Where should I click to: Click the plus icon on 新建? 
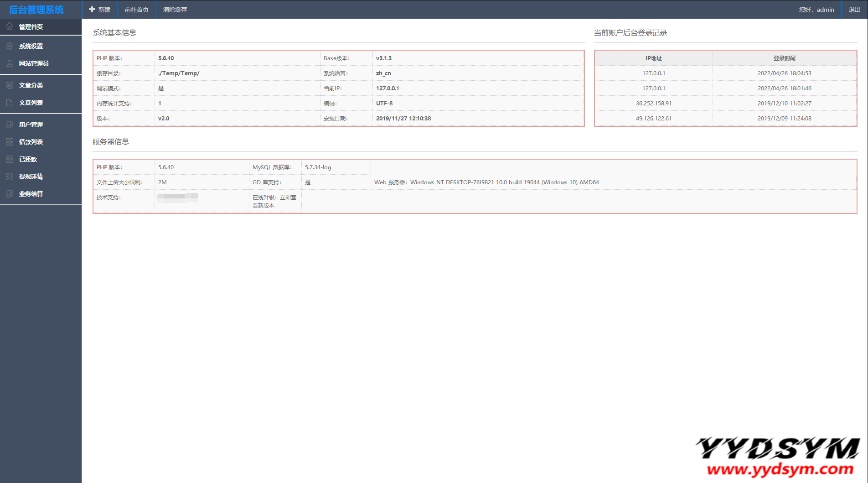(x=92, y=10)
